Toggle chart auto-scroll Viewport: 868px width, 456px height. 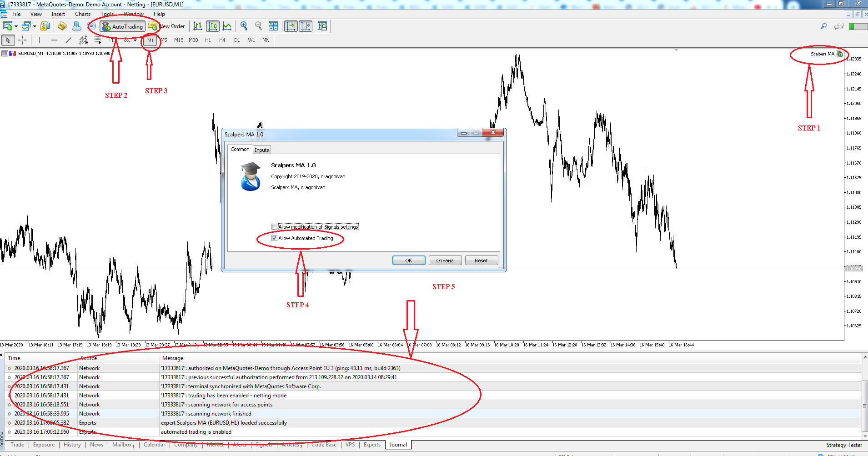[x=291, y=26]
